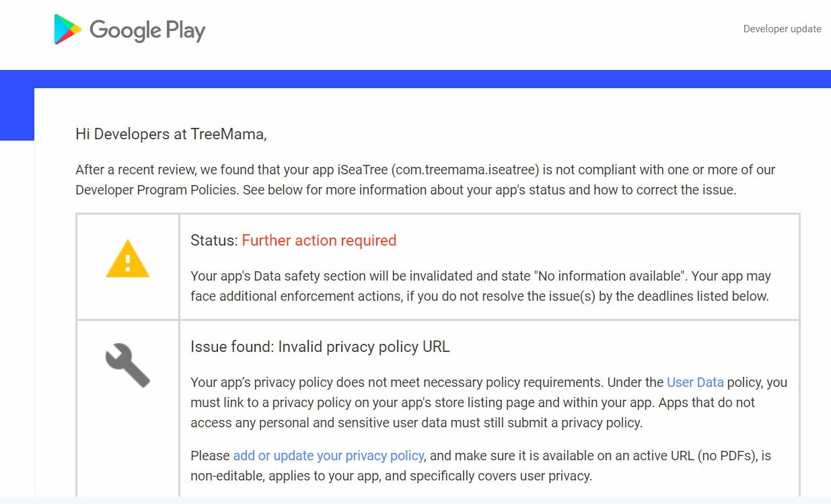The width and height of the screenshot is (831, 504).
Task: Click the red "Further action required" text
Action: coord(319,240)
